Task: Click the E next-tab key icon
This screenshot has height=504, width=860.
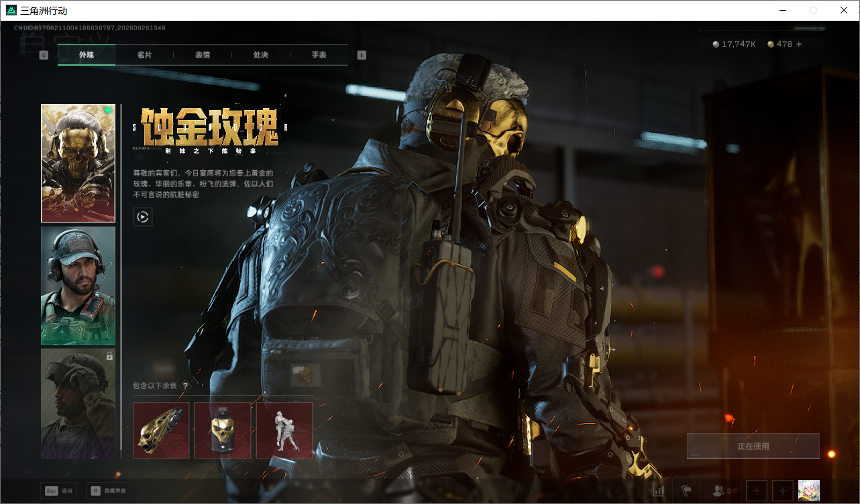Action: click(362, 55)
